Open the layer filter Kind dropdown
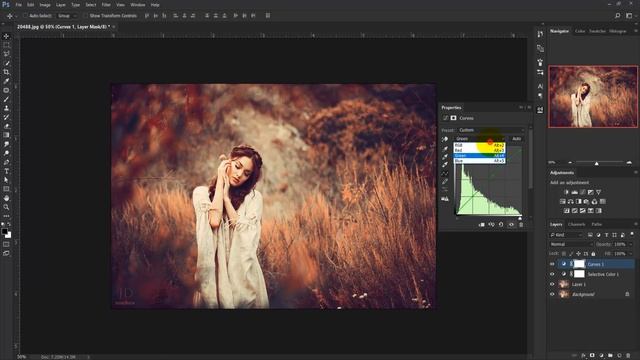The height and width of the screenshot is (360, 640). pos(566,235)
